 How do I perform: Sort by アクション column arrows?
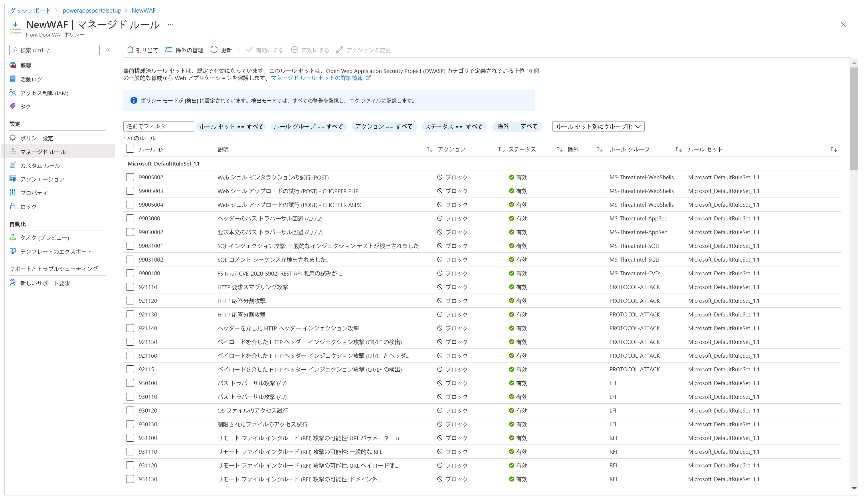point(501,149)
